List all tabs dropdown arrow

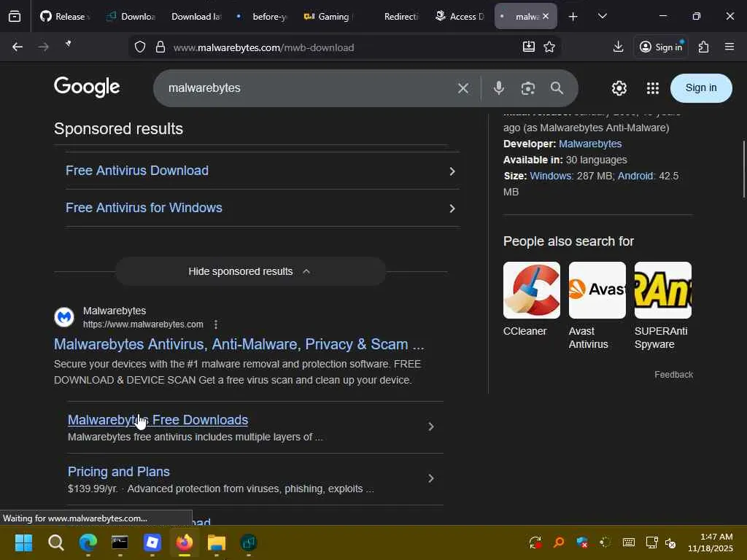[x=602, y=16]
